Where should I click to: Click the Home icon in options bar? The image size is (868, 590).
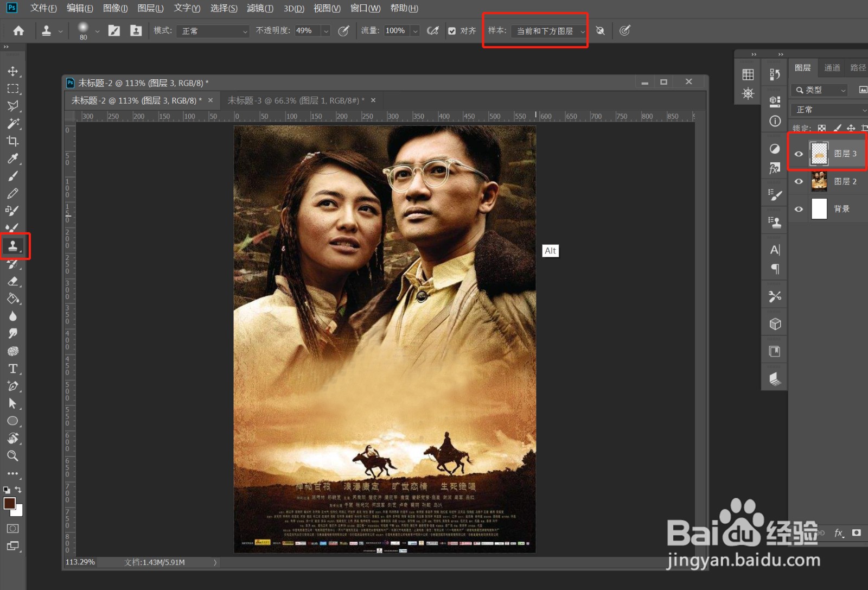[18, 31]
